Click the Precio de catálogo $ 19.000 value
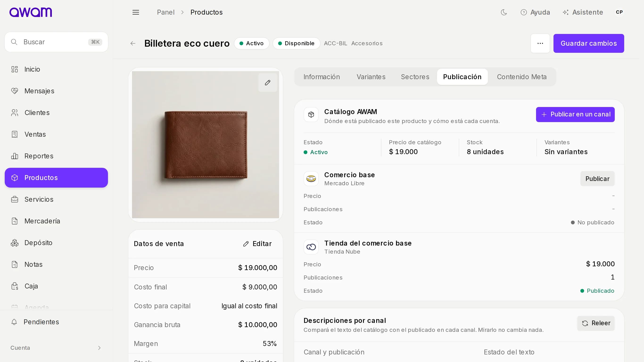This screenshot has height=362, width=644. pyautogui.click(x=403, y=152)
